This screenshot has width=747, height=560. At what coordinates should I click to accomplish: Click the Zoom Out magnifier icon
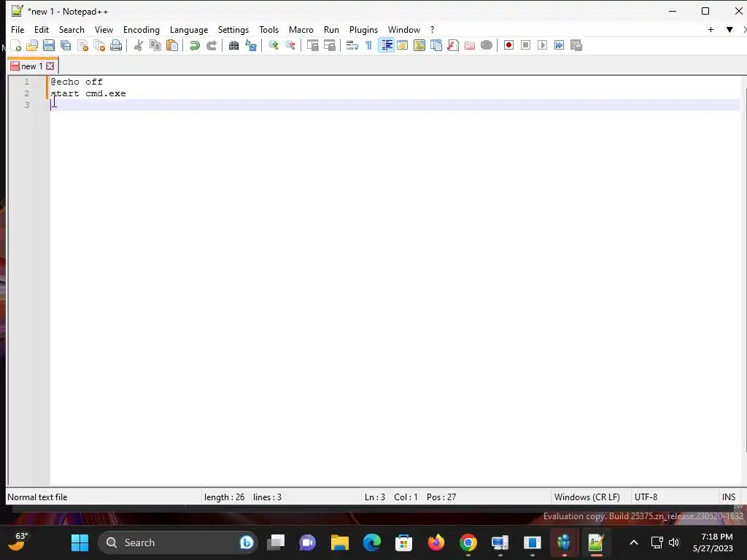[x=290, y=46]
